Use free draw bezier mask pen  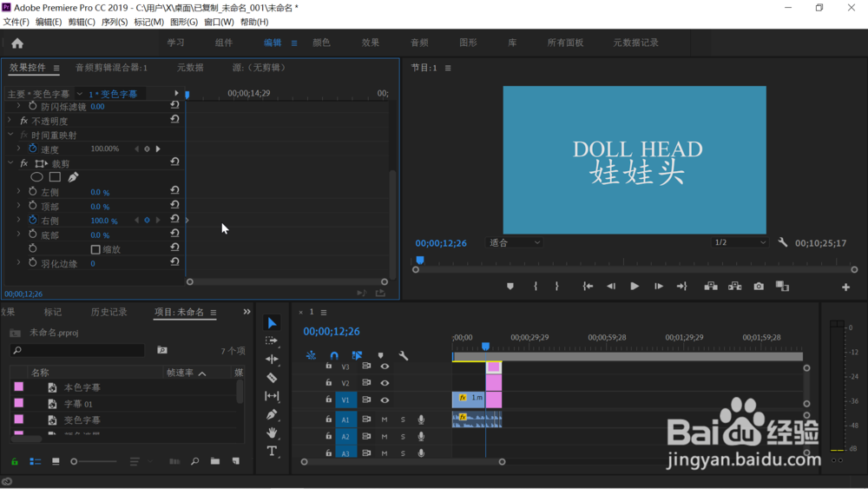pos(73,177)
